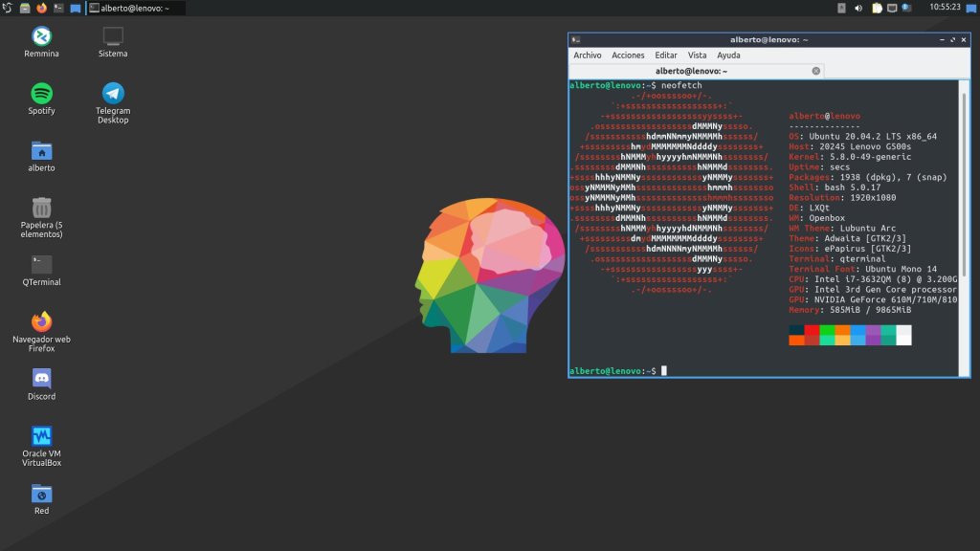Screen dimensions: 980x551
Task: Open the Editar menu
Action: tap(665, 55)
